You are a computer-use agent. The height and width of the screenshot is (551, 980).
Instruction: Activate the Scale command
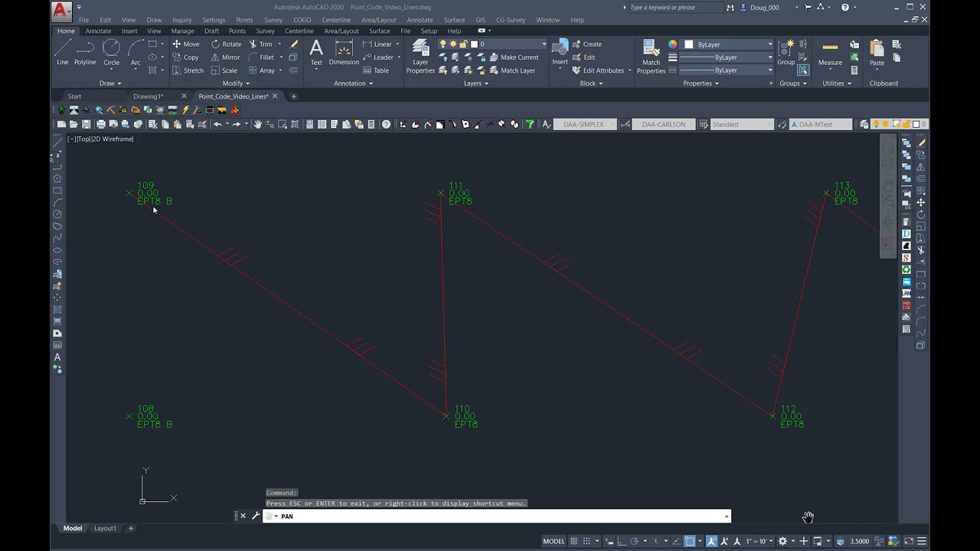pyautogui.click(x=224, y=70)
